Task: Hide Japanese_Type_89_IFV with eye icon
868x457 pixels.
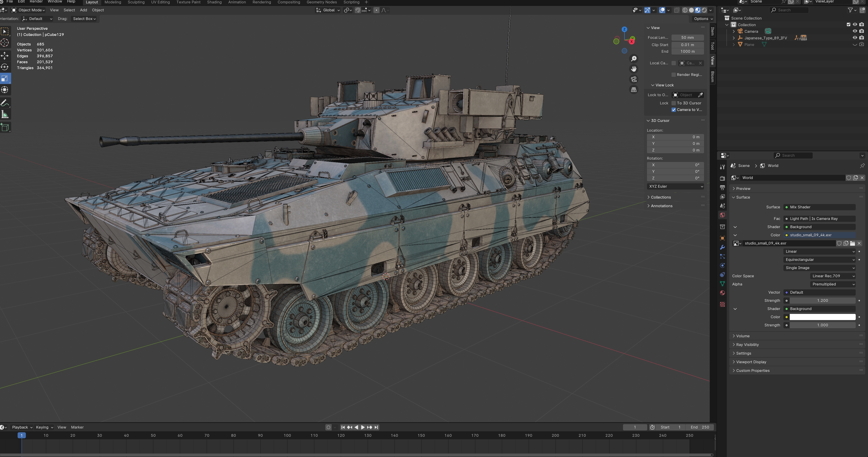Action: [855, 38]
